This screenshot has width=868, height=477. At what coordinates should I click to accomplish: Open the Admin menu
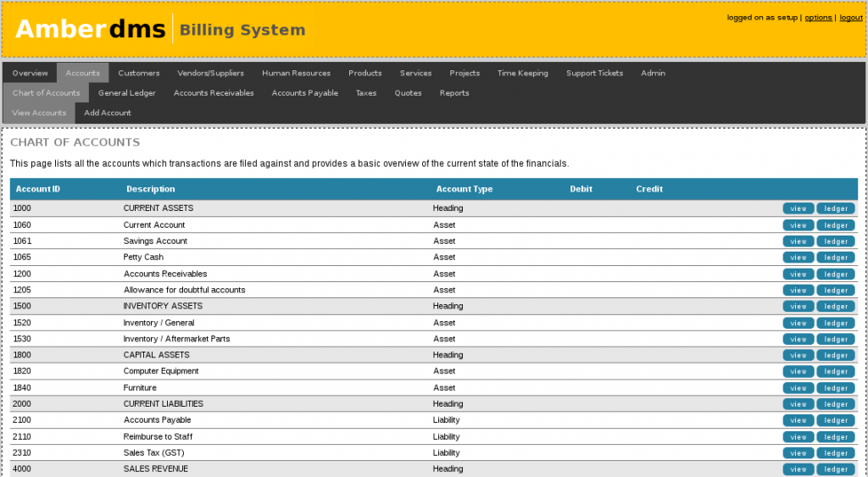point(654,73)
